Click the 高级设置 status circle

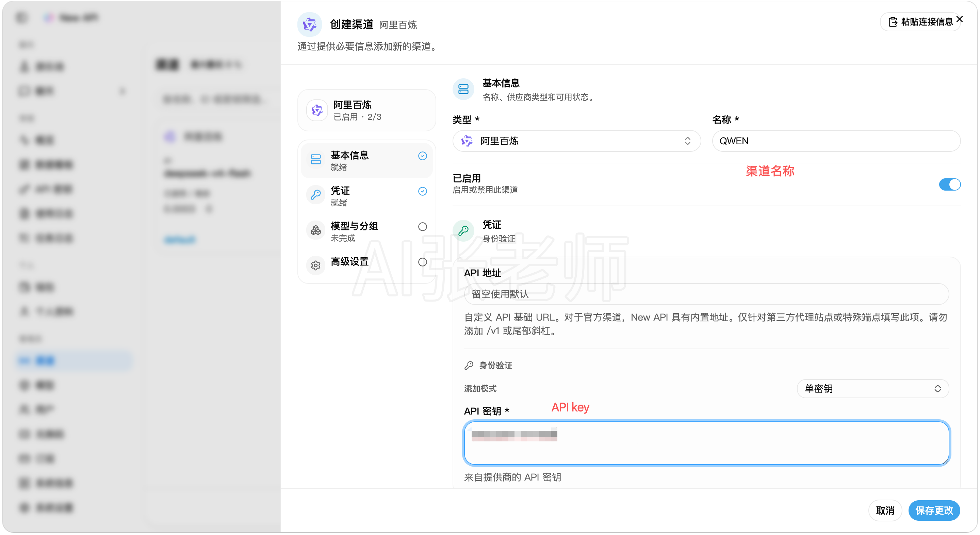(422, 262)
